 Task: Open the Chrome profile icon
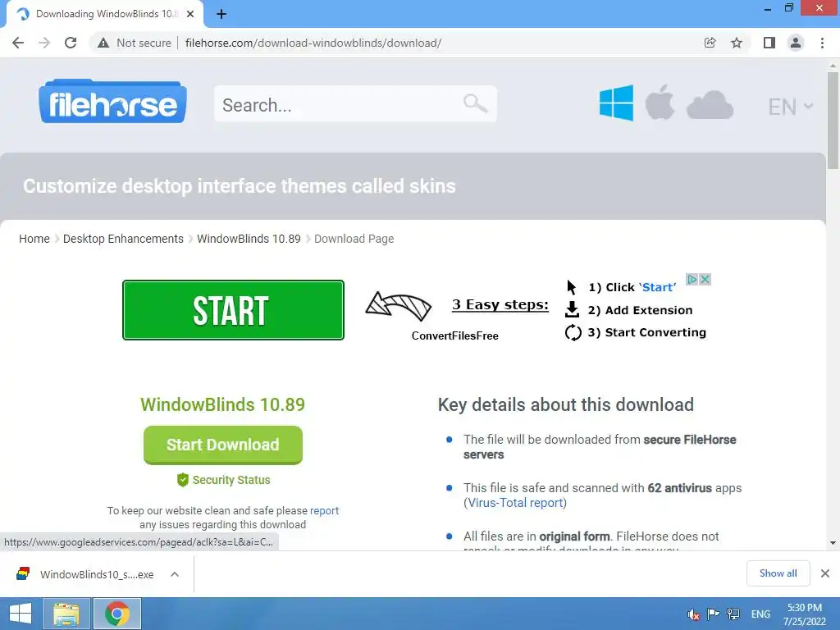tap(796, 43)
